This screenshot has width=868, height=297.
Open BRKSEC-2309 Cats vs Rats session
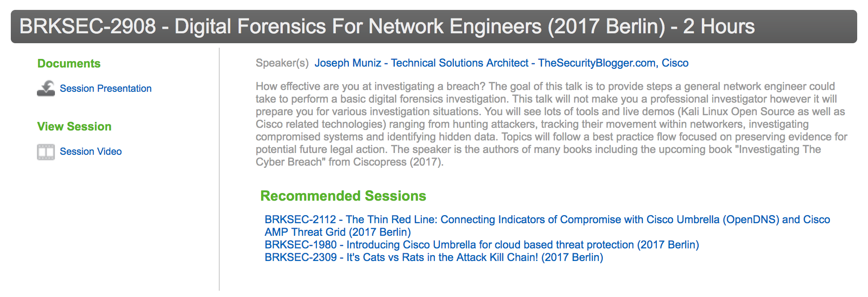(434, 257)
